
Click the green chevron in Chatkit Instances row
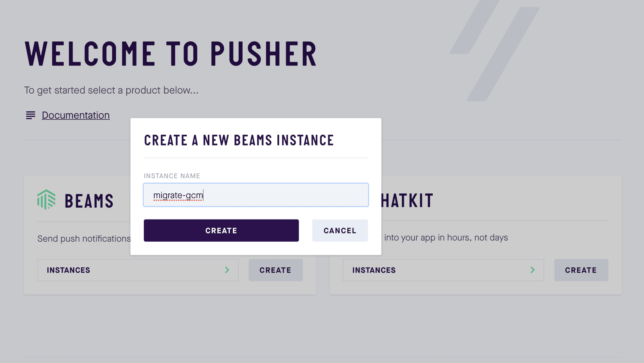pos(533,270)
